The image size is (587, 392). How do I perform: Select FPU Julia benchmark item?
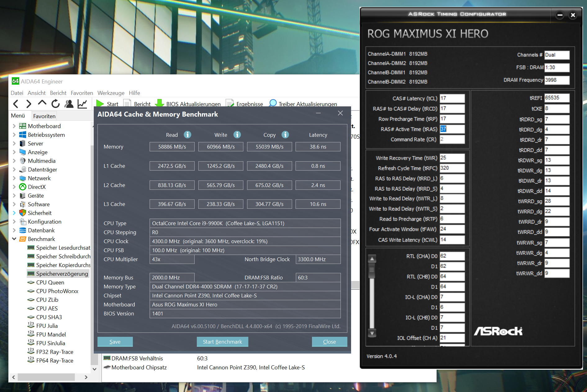pos(47,326)
